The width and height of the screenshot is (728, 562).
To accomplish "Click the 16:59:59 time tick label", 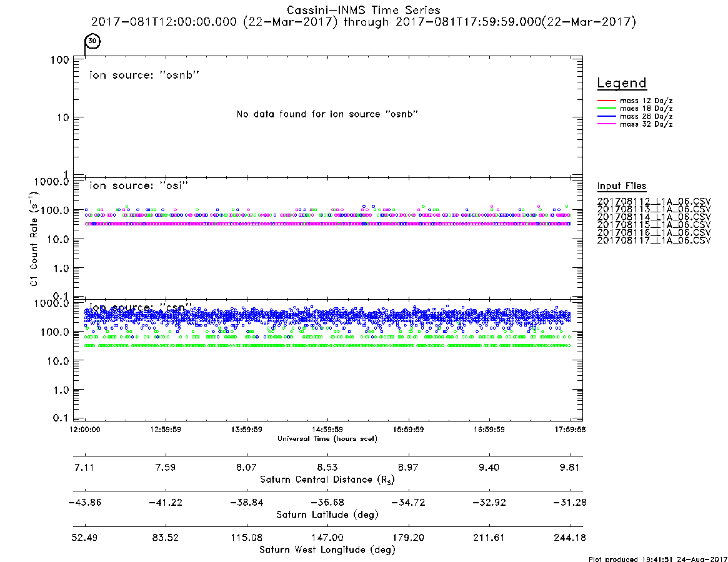I will (x=489, y=430).
